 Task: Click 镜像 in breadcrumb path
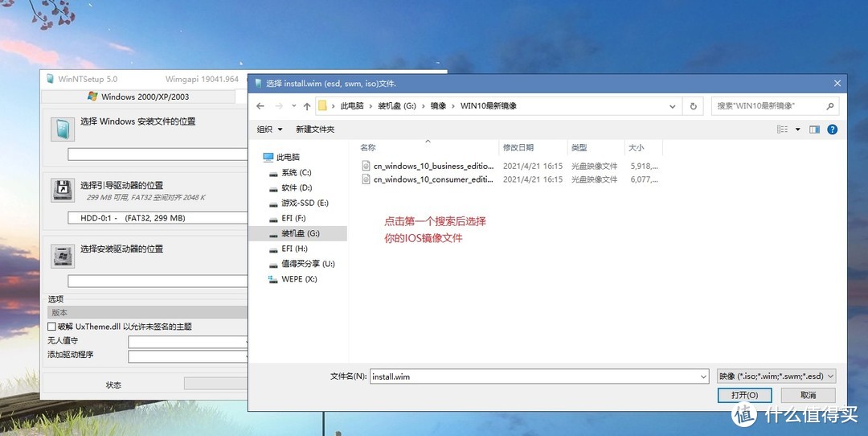point(439,106)
